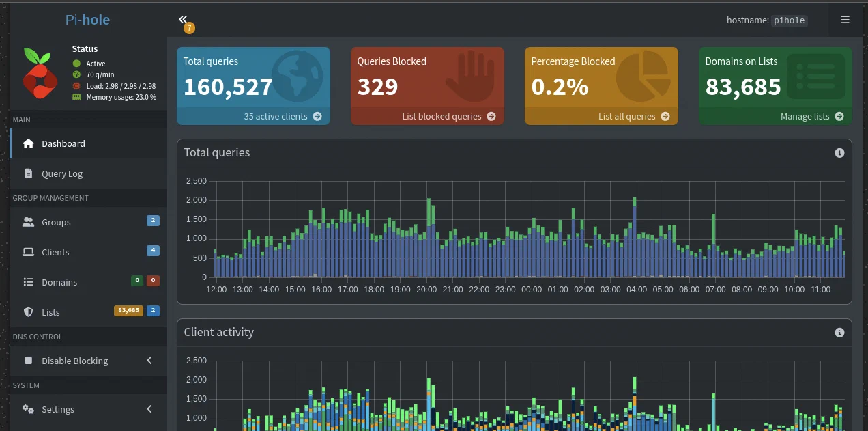Click the Pi-hole title text
The width and height of the screenshot is (868, 431).
(x=87, y=20)
